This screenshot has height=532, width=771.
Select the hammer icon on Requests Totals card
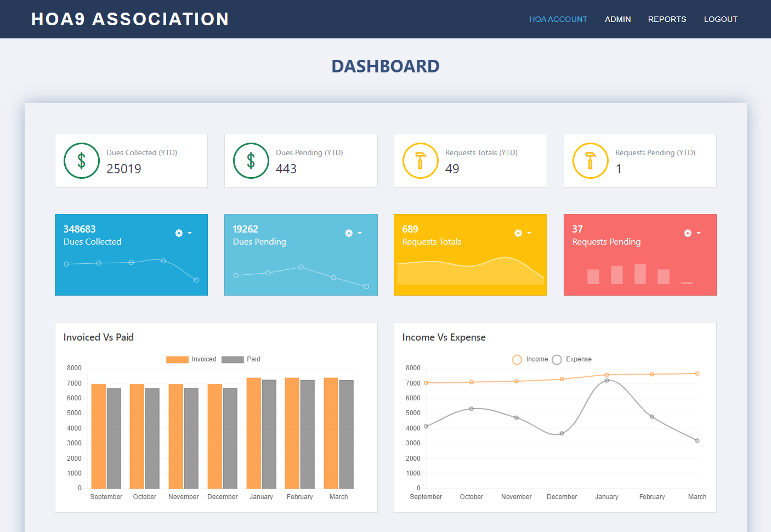(420, 160)
